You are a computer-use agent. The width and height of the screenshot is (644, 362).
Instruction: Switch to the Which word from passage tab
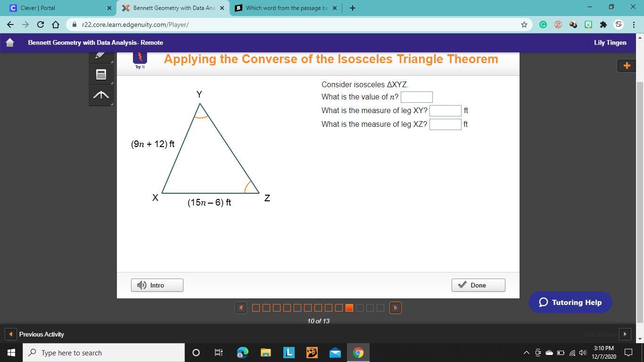pos(286,8)
